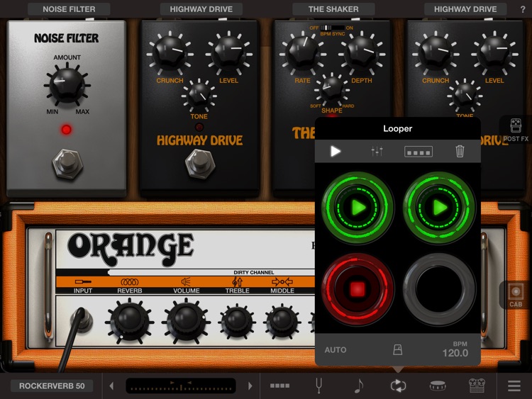Click the DIRTY CHANNEL label

pyautogui.click(x=254, y=272)
